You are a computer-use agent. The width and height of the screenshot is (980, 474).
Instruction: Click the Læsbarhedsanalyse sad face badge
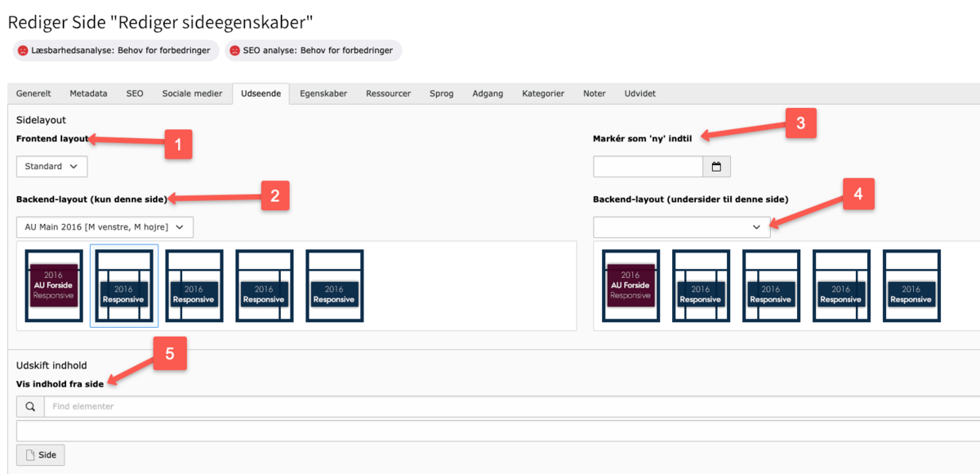coord(115,51)
